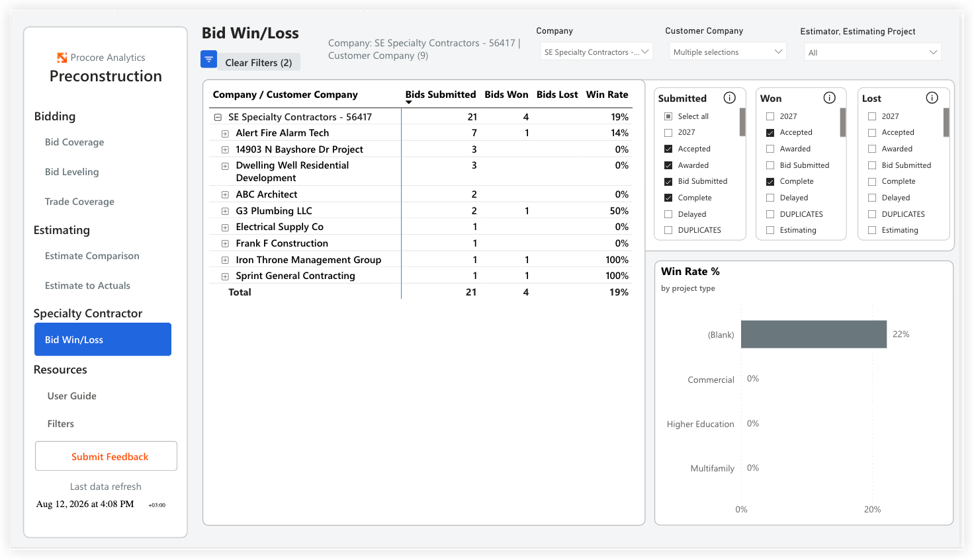This screenshot has height=560, width=974.
Task: Click Multifamily label in Win Rate chart
Action: pyautogui.click(x=712, y=468)
